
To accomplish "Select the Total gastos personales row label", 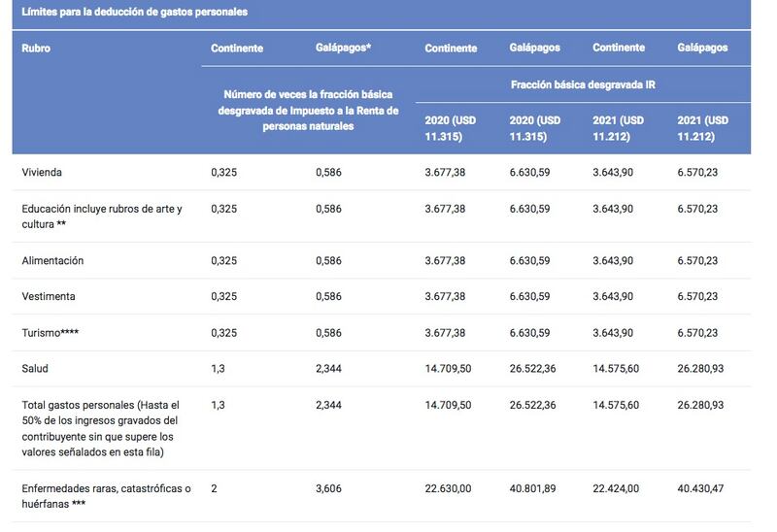I will point(100,428).
